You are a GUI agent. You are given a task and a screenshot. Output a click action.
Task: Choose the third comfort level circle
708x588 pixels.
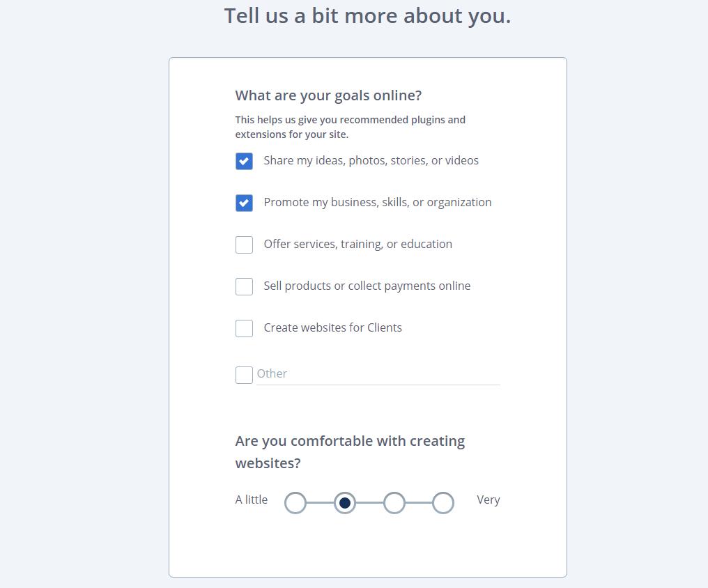394,502
